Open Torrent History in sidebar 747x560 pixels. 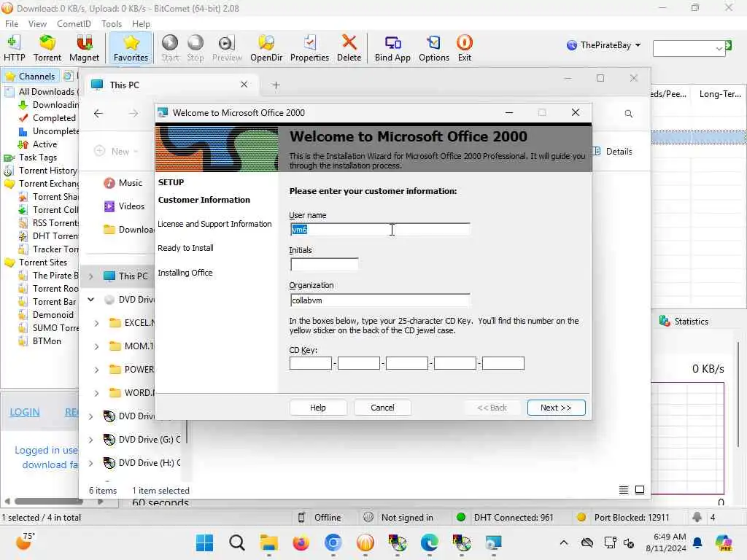[47, 171]
